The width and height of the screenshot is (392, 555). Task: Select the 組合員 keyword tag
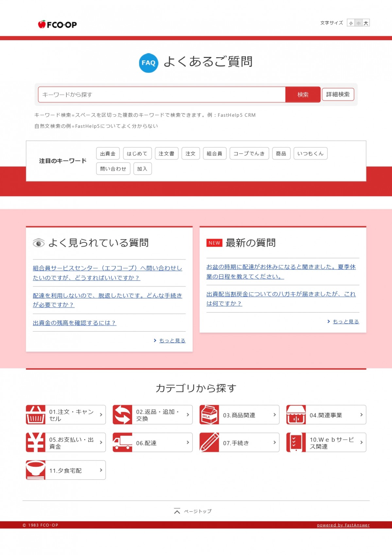pos(214,153)
